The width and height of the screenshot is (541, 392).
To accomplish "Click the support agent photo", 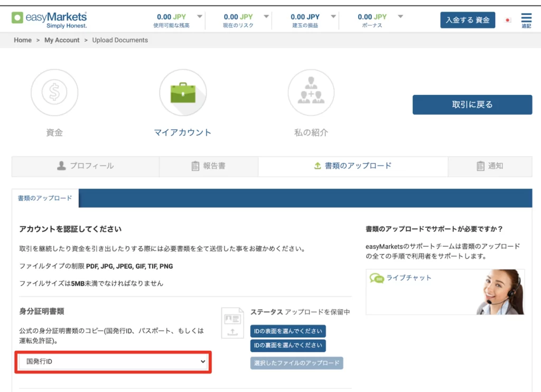I will click(500, 292).
